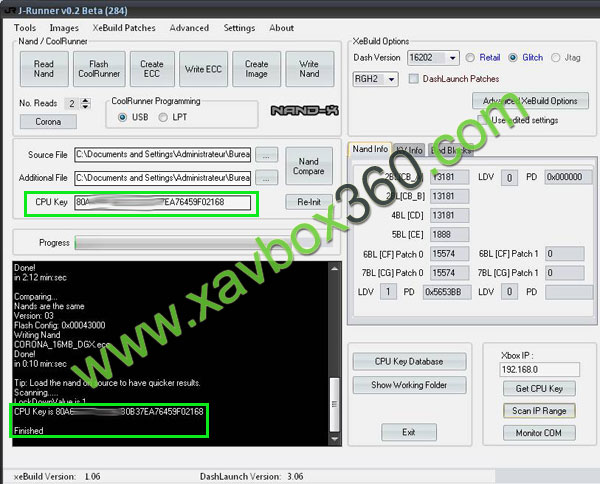Image resolution: width=600 pixels, height=484 pixels.
Task: Click the PD field showing 0x5653BB
Action: tap(447, 292)
